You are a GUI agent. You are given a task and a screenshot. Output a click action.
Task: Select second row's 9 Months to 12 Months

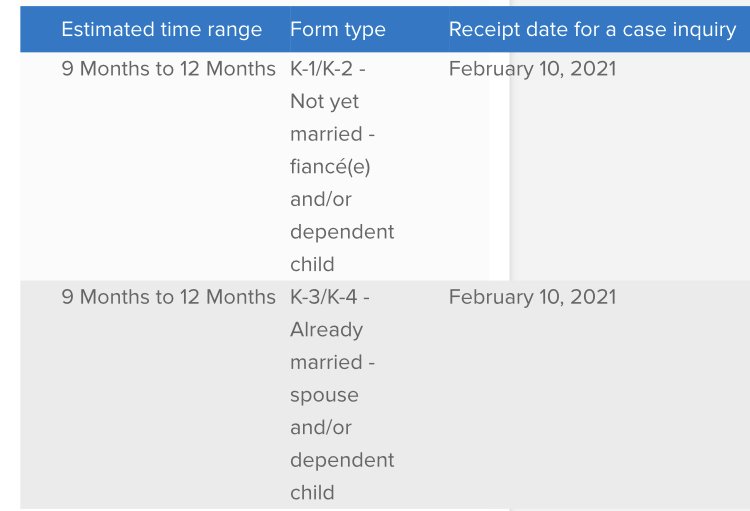coord(168,297)
